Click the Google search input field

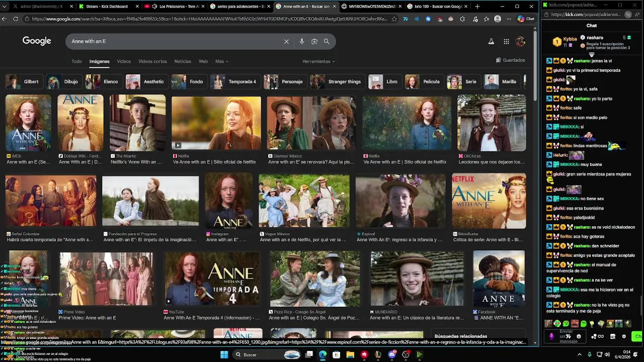[x=176, y=41]
